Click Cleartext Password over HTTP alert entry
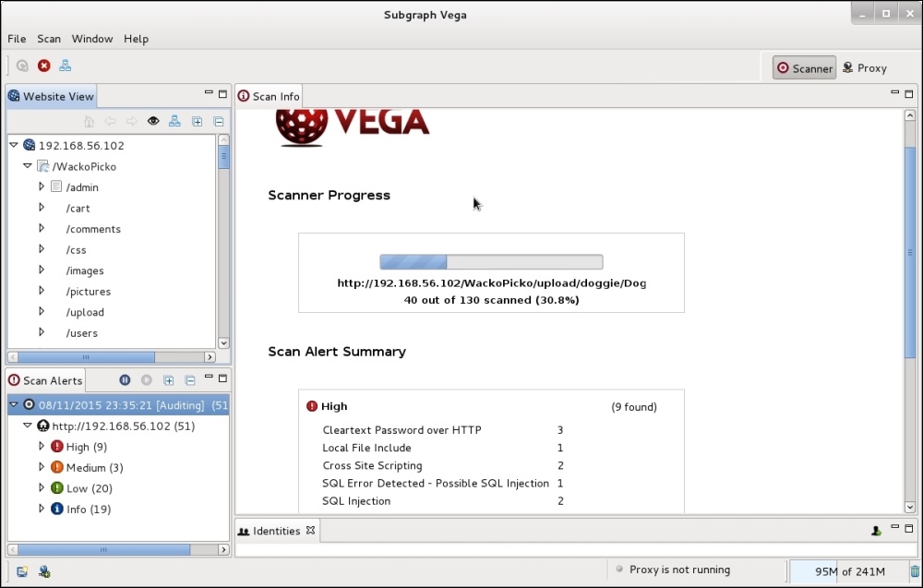This screenshot has width=923, height=588. click(x=402, y=430)
